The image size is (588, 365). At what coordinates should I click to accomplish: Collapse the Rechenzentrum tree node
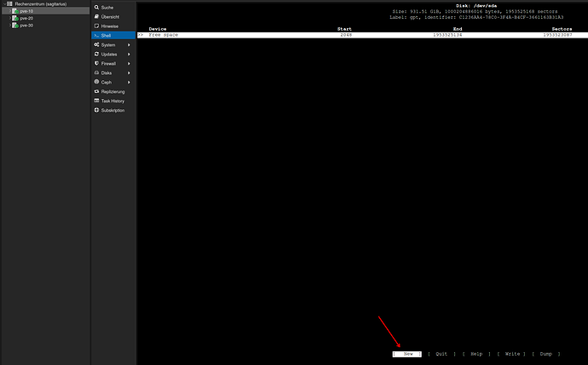4,3
